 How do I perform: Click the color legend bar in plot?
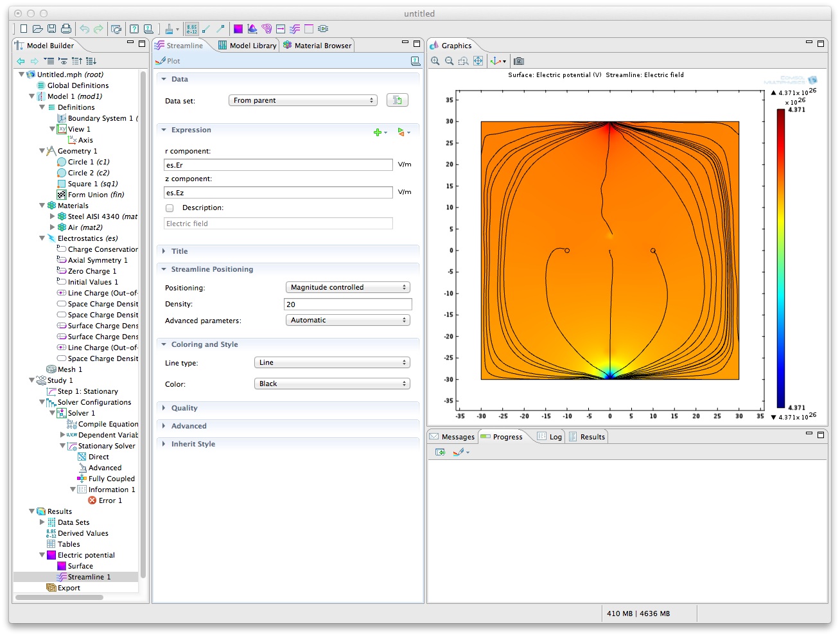[780, 258]
